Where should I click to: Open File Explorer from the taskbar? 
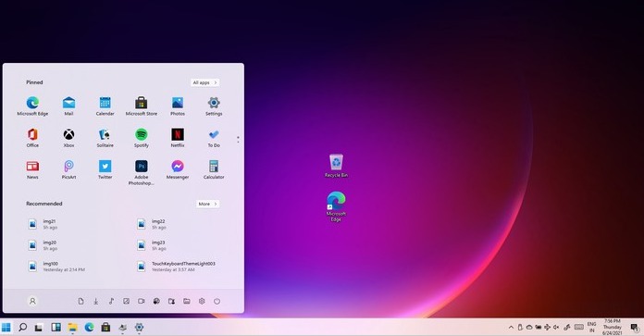(x=73, y=328)
